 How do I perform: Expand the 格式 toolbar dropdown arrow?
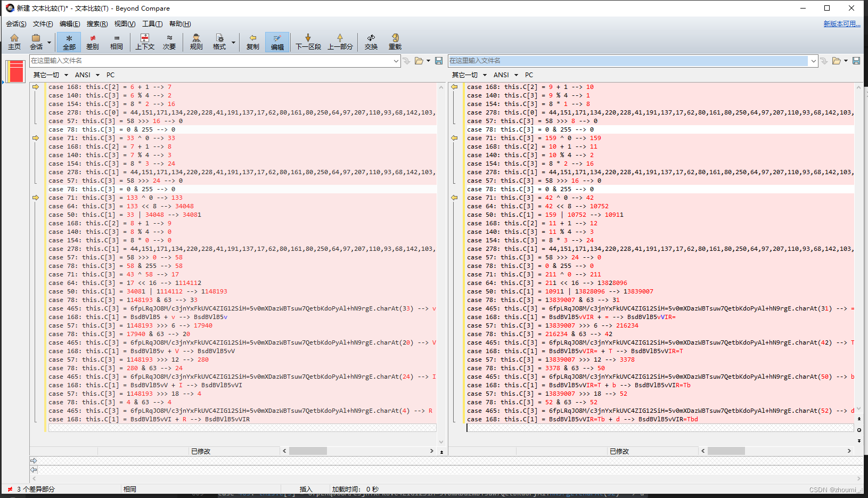233,42
